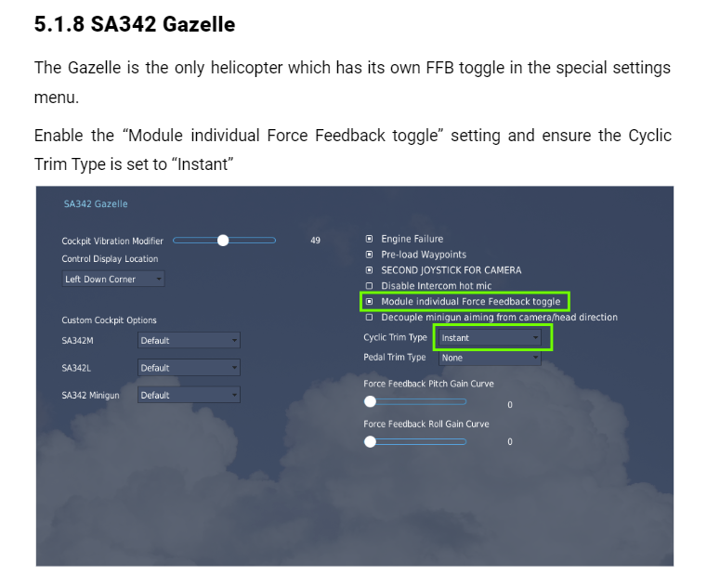The height and width of the screenshot is (588, 720).
Task: Click the Custom Cockpit Options label
Action: pyautogui.click(x=110, y=320)
